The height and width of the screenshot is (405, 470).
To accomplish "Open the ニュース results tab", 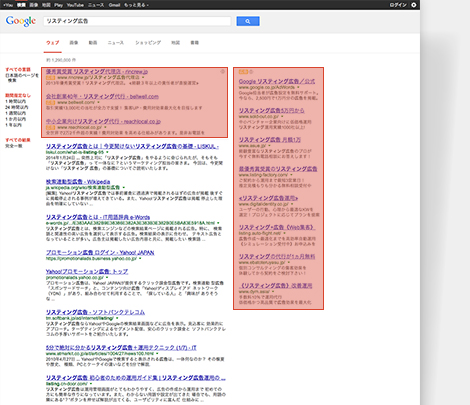I will (x=115, y=43).
